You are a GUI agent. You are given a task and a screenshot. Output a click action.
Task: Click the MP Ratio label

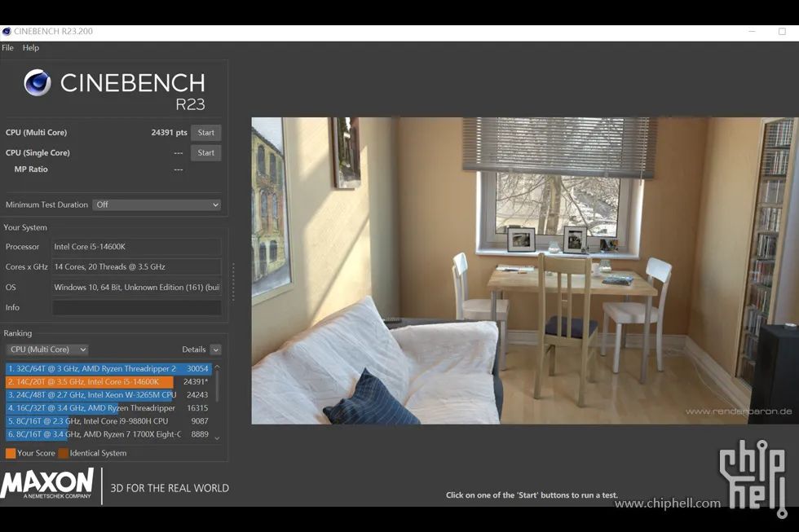(31, 169)
